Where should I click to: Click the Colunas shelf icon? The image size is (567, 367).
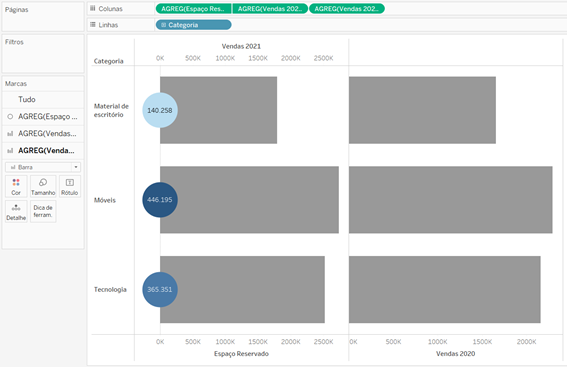pos(93,8)
